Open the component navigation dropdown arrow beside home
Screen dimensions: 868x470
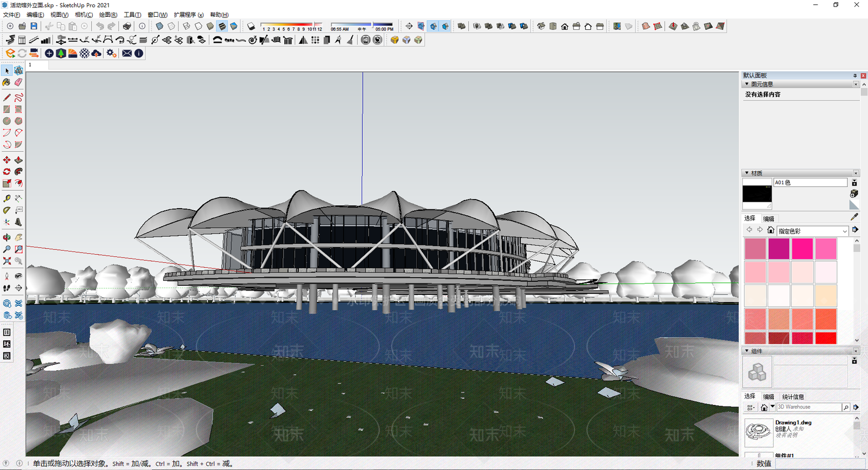click(773, 407)
